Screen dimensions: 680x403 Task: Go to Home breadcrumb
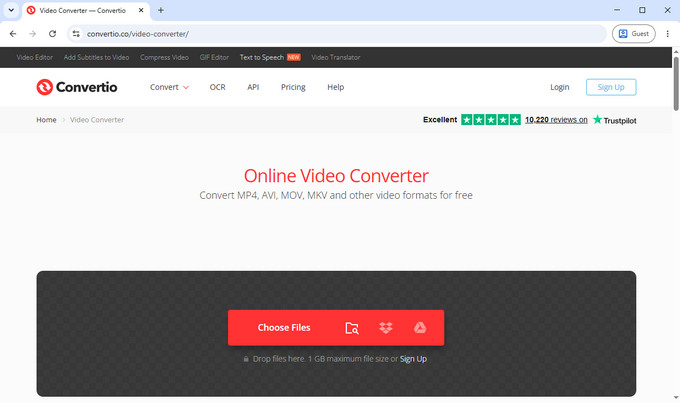[46, 120]
